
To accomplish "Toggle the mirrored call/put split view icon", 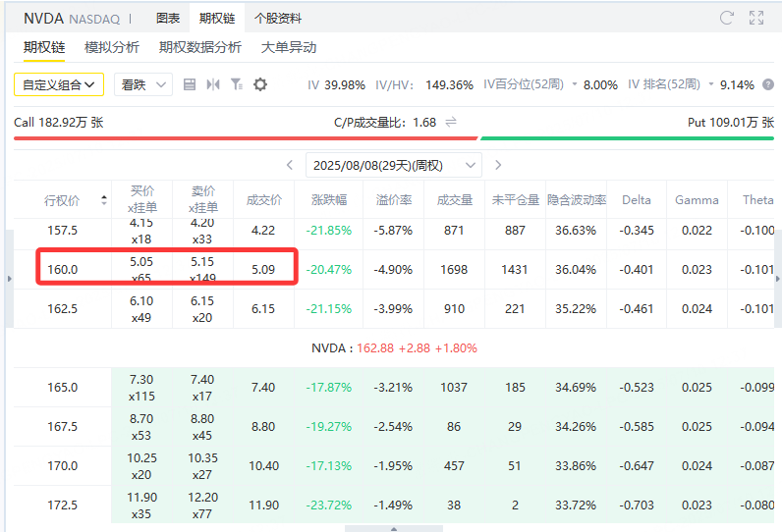I will [213, 84].
